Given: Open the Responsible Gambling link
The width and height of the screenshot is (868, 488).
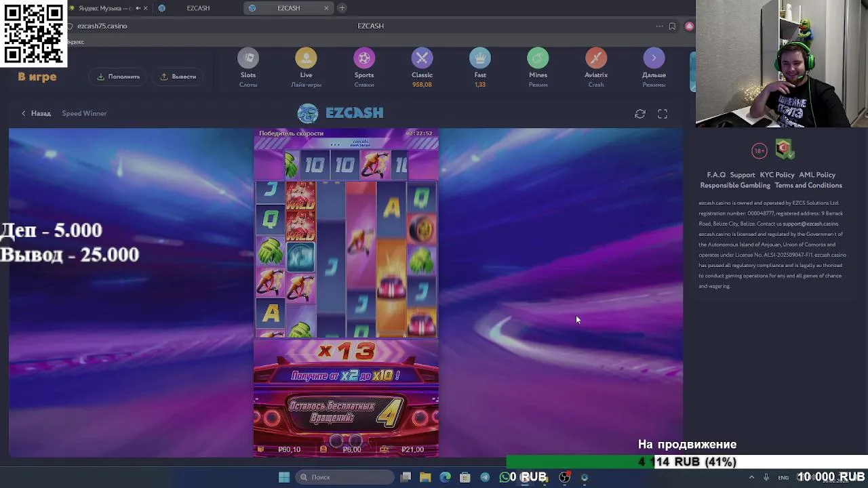Looking at the screenshot, I should 735,185.
